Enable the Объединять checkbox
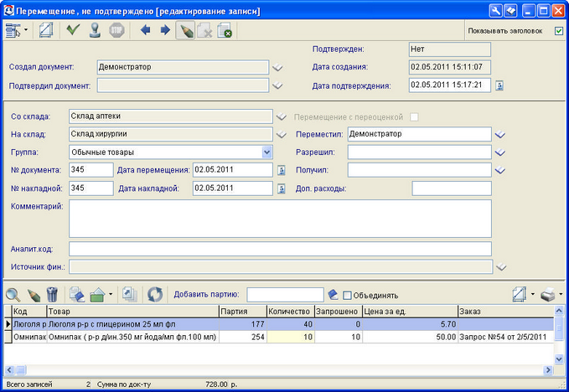 pyautogui.click(x=347, y=296)
